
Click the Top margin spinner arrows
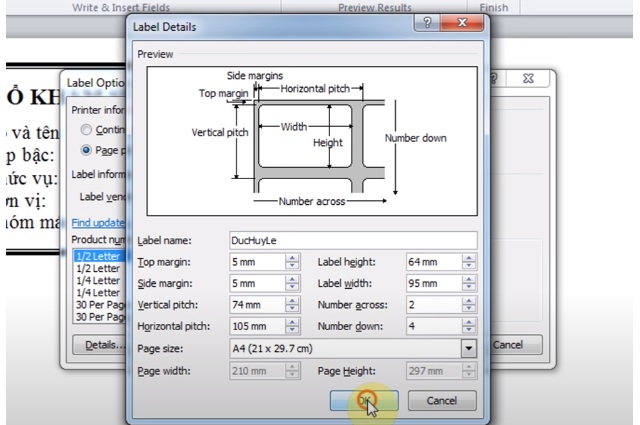pyautogui.click(x=292, y=261)
